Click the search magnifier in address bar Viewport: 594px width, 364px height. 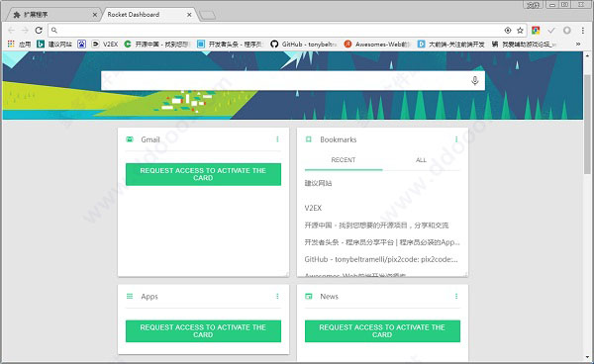click(54, 31)
